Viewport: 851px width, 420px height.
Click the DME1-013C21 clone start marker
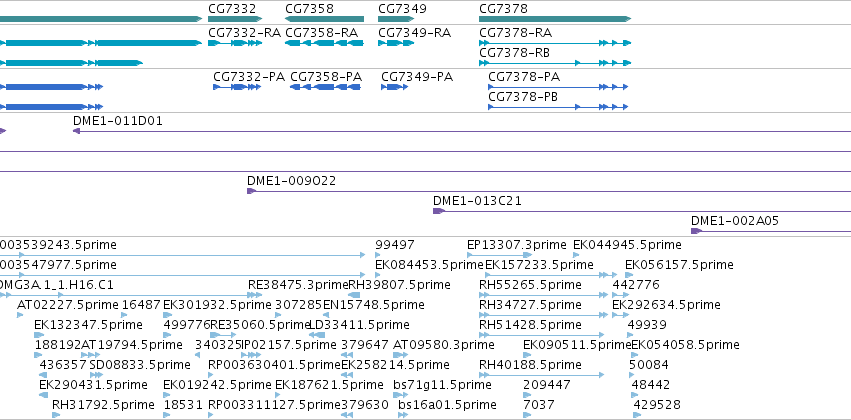pyautogui.click(x=439, y=211)
